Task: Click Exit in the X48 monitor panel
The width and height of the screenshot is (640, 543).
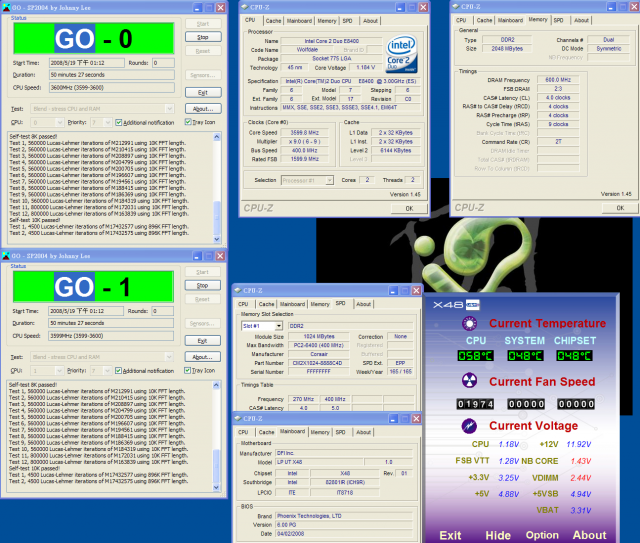Action: click(450, 535)
